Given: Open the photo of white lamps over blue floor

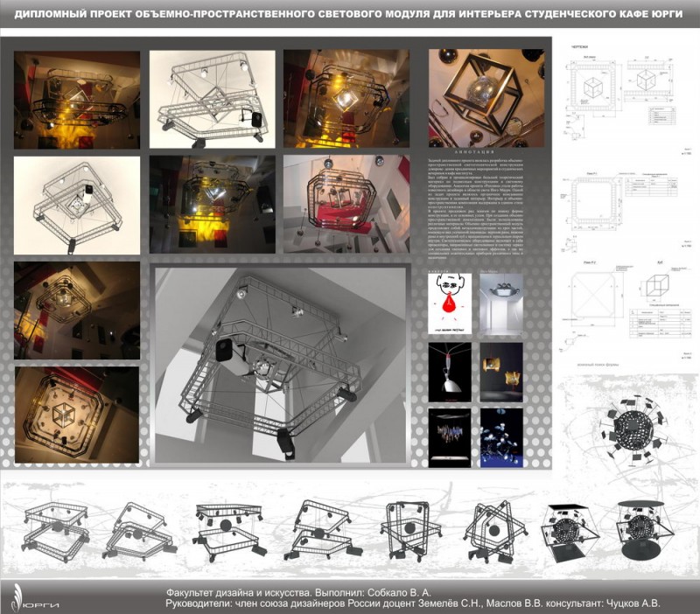Looking at the screenshot, I should [x=500, y=437].
